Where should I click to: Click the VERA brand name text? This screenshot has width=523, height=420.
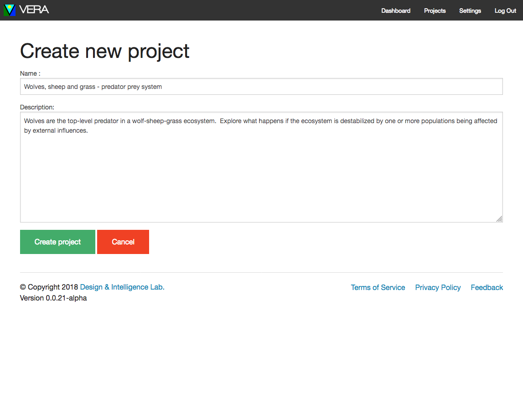point(34,10)
